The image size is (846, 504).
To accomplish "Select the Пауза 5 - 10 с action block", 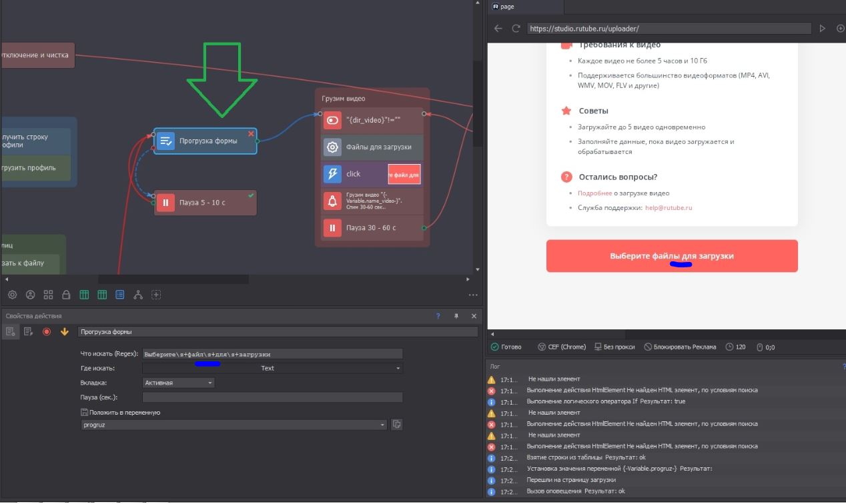I will point(205,203).
